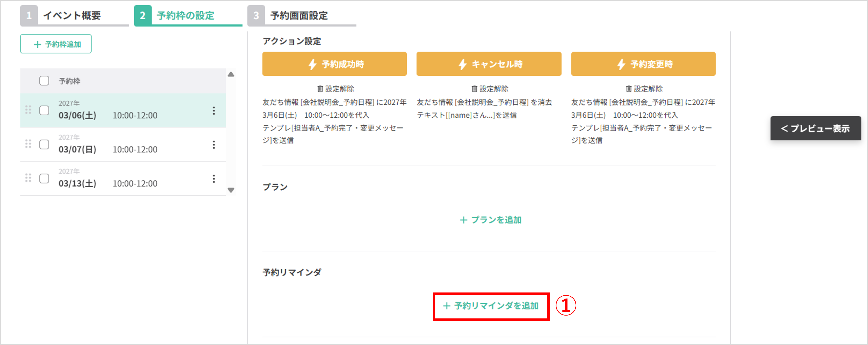
Task: Click trash icon 設定解除 under 予約成功時
Action: pyautogui.click(x=320, y=89)
